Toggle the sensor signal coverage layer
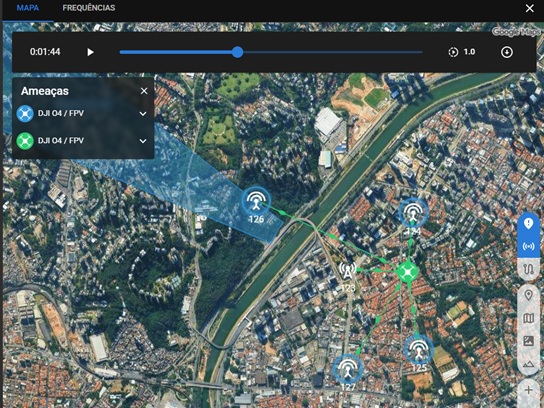 point(528,246)
